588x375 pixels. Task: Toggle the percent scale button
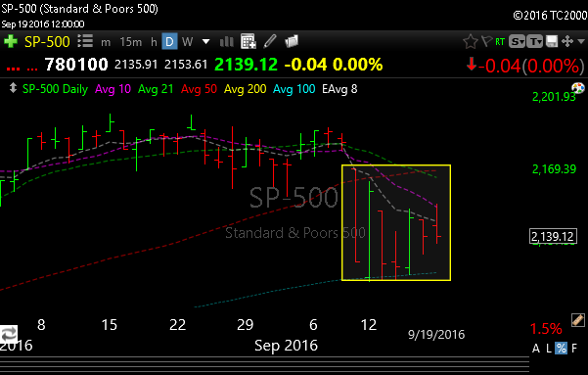(561, 349)
